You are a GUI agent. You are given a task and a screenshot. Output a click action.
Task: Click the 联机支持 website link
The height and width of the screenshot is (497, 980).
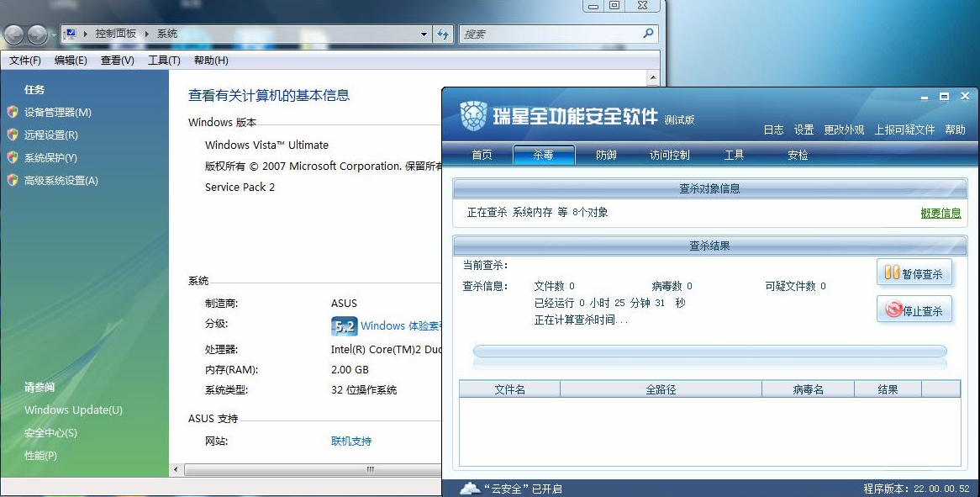coord(351,441)
